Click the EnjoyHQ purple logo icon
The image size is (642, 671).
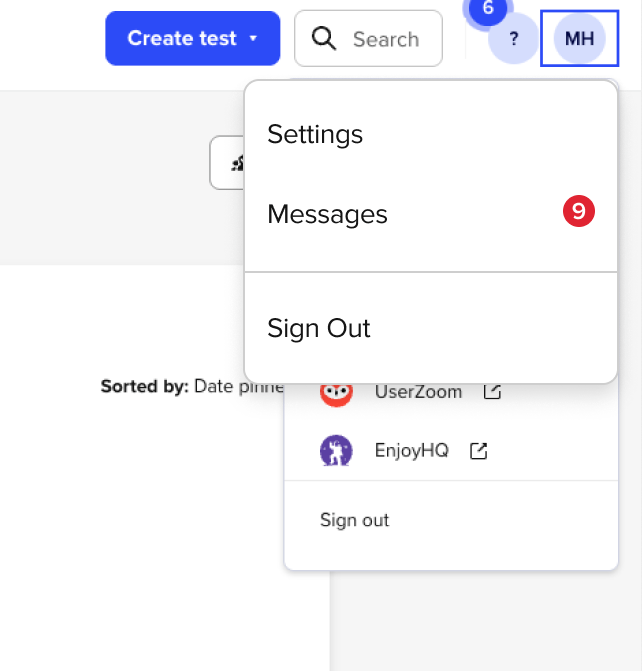pyautogui.click(x=336, y=451)
